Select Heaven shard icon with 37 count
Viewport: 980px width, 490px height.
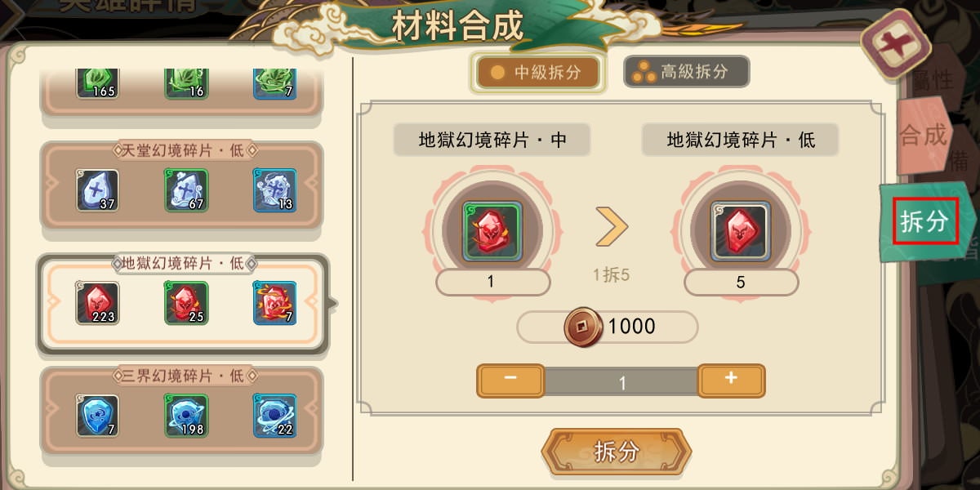point(97,190)
